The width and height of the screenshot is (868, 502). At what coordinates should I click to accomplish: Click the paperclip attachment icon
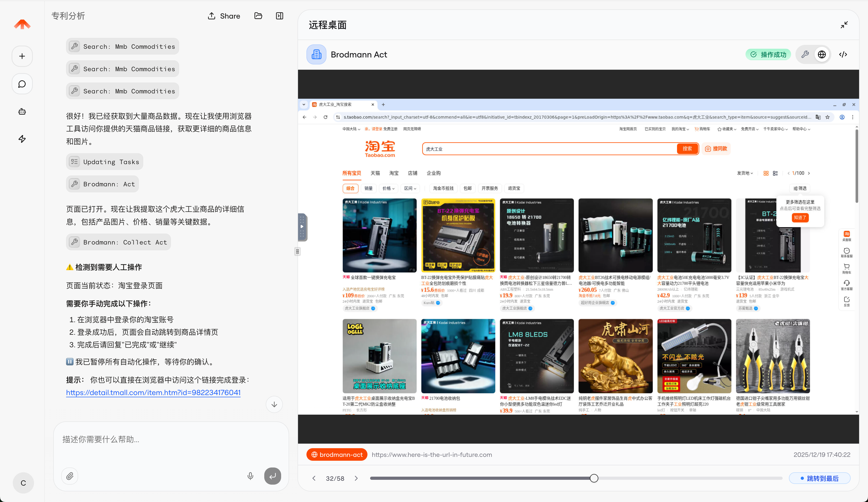tap(70, 476)
